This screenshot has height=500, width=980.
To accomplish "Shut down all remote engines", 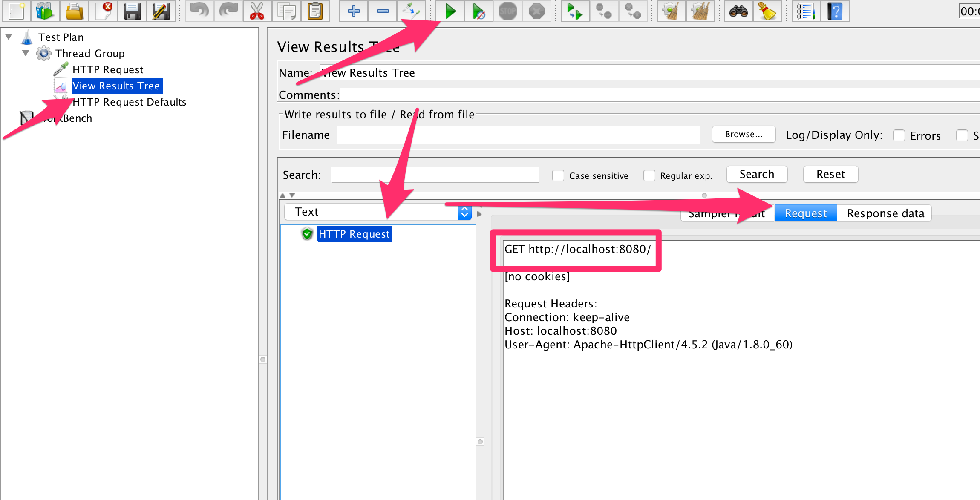I will [x=633, y=11].
